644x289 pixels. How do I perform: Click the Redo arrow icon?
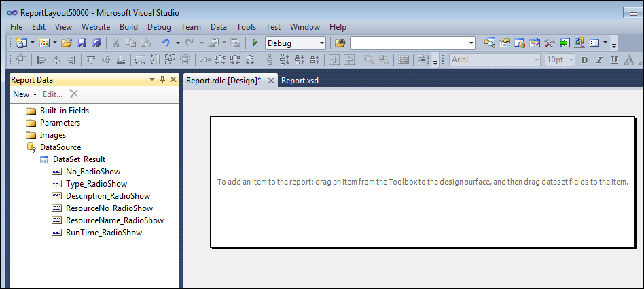click(190, 43)
